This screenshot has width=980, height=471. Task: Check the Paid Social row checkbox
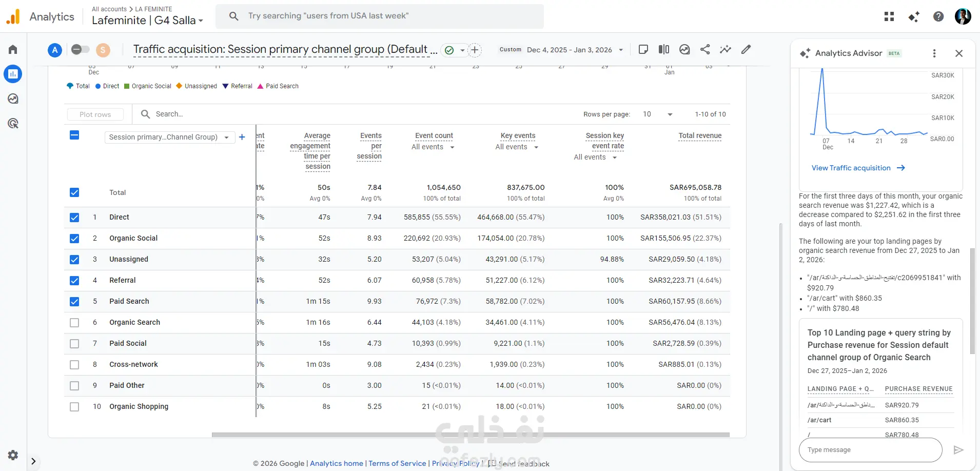[74, 344]
